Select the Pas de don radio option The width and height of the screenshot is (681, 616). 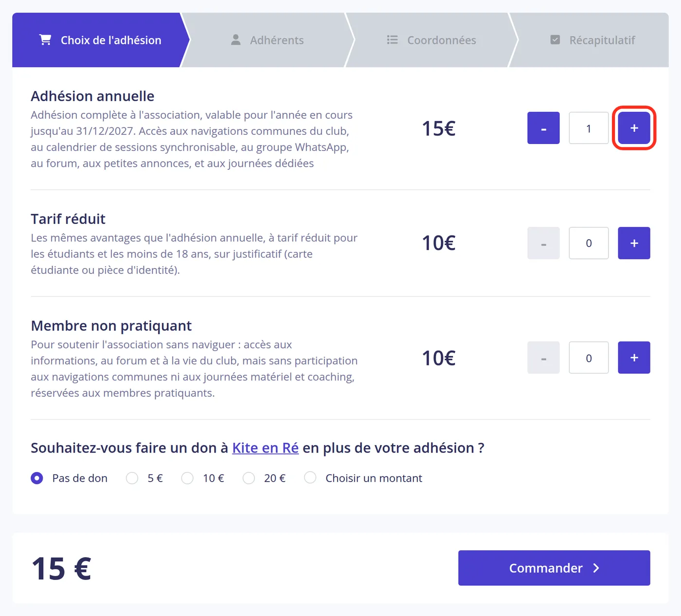tap(37, 478)
